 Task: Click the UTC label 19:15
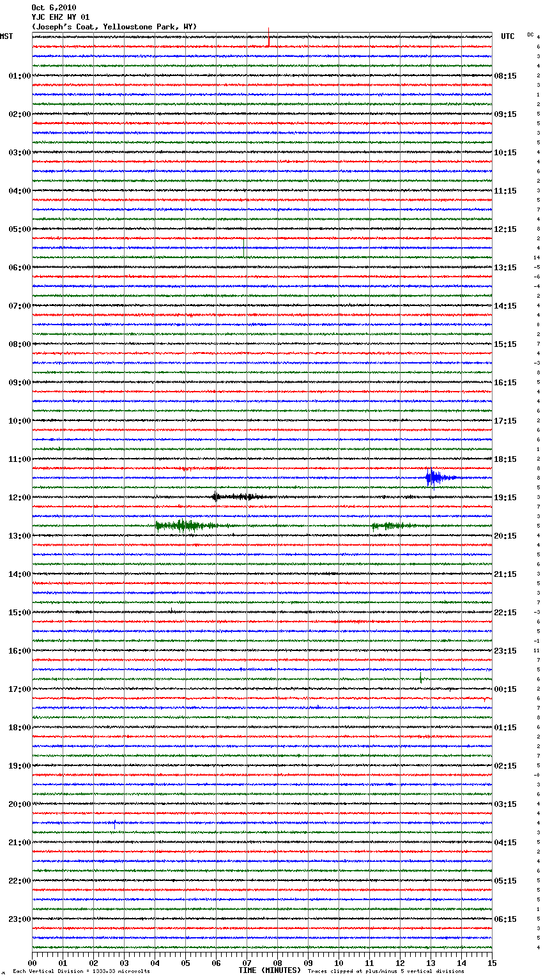[x=505, y=498]
